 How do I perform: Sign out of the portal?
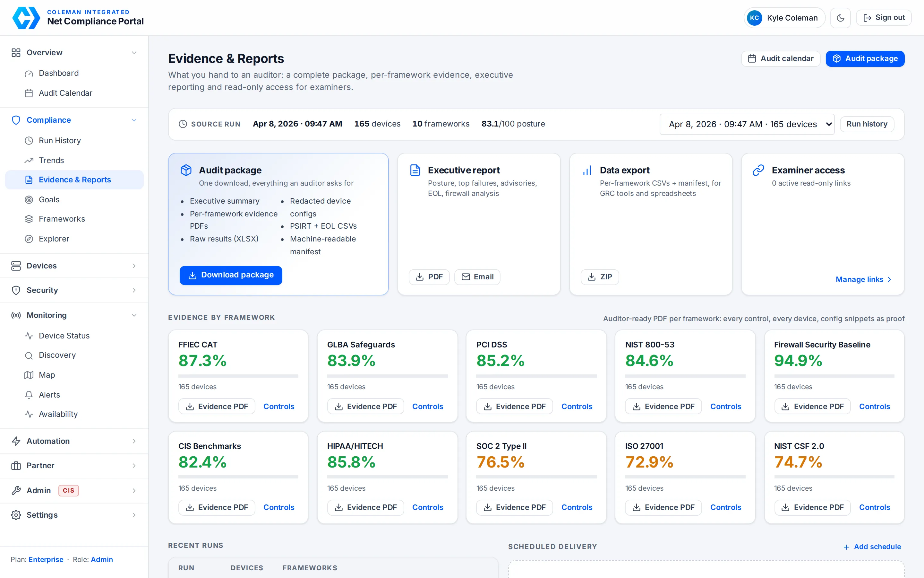click(x=884, y=18)
